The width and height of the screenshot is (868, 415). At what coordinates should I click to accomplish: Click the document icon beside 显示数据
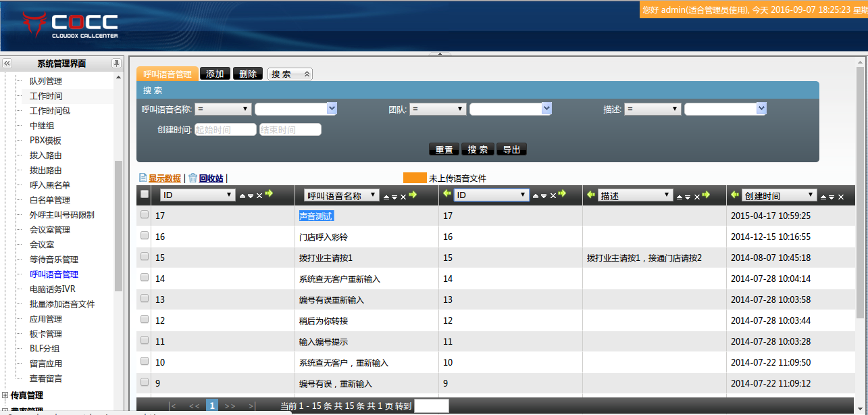click(x=143, y=178)
